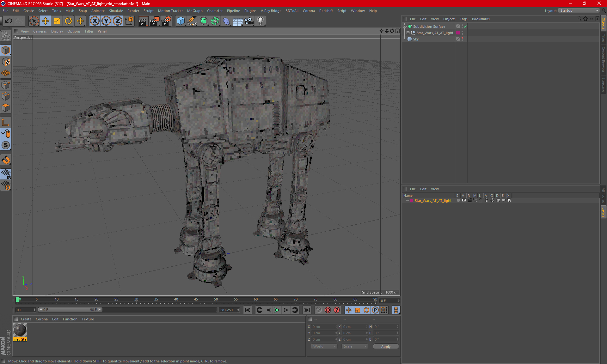The height and width of the screenshot is (364, 607).
Task: Toggle visibility dots of Star_Wars_AT_AT_light object
Action: 462,33
